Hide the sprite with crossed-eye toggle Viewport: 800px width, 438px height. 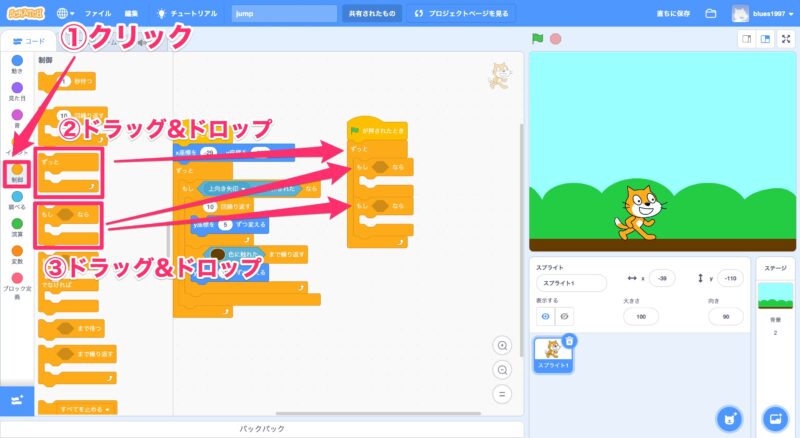tap(565, 315)
